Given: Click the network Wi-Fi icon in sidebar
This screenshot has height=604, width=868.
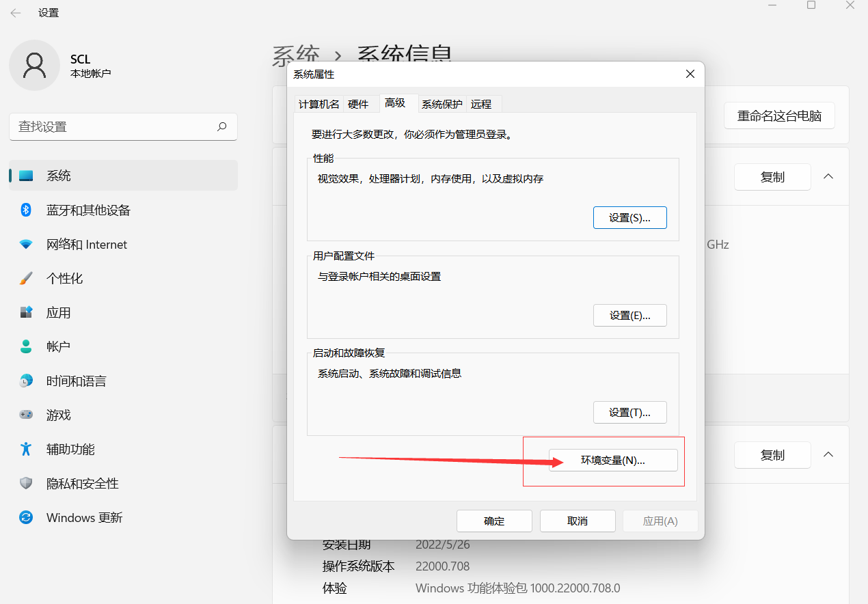Looking at the screenshot, I should pyautogui.click(x=26, y=244).
